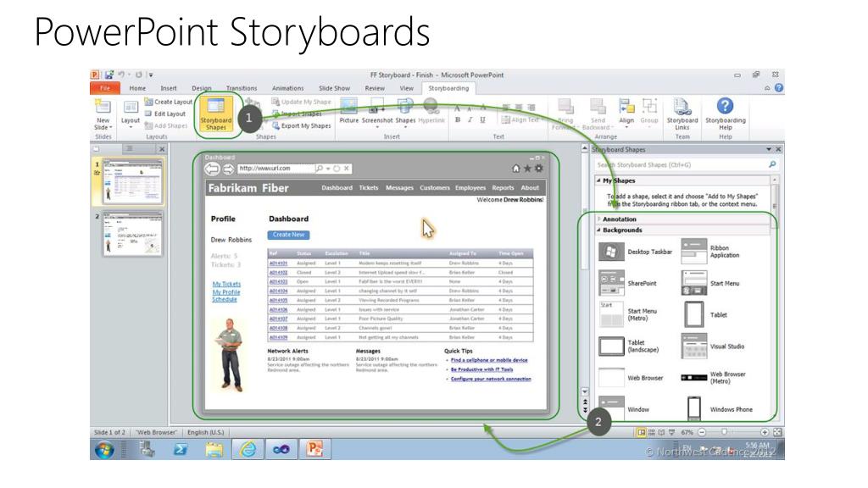The height and width of the screenshot is (488, 868).
Task: Open the Layout gallery button
Action: 131,114
